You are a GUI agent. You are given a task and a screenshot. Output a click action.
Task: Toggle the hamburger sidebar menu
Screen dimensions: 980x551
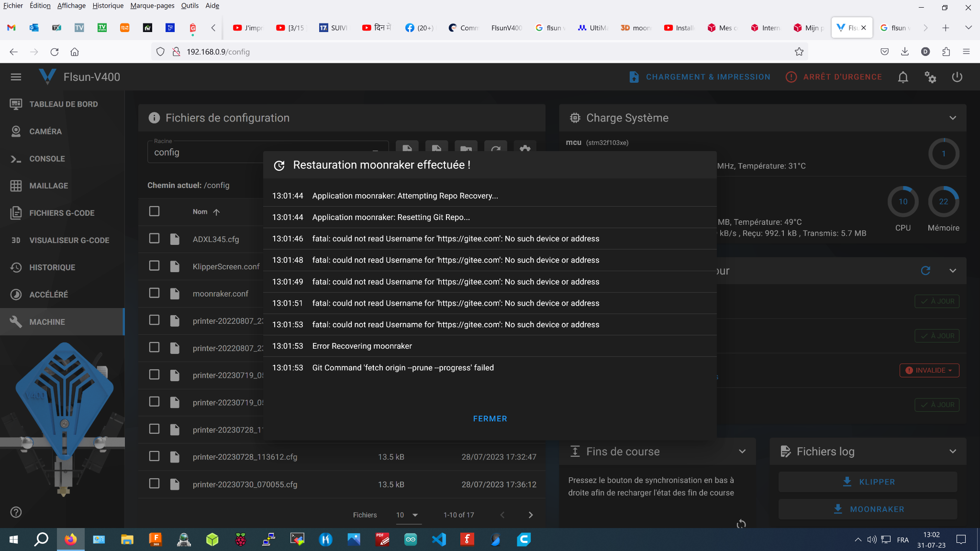pos(16,77)
